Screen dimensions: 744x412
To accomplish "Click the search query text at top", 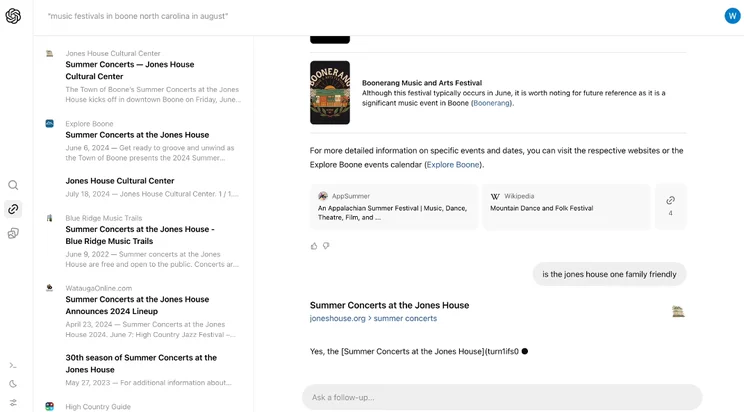I will (138, 16).
